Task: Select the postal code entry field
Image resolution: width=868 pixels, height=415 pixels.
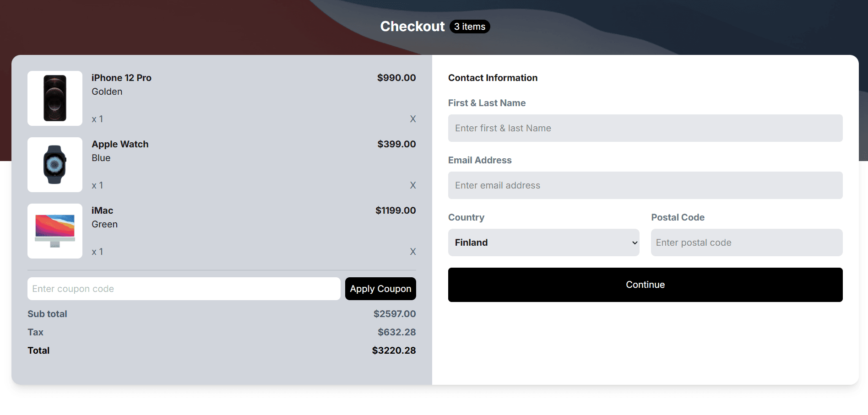Action: [x=746, y=243]
